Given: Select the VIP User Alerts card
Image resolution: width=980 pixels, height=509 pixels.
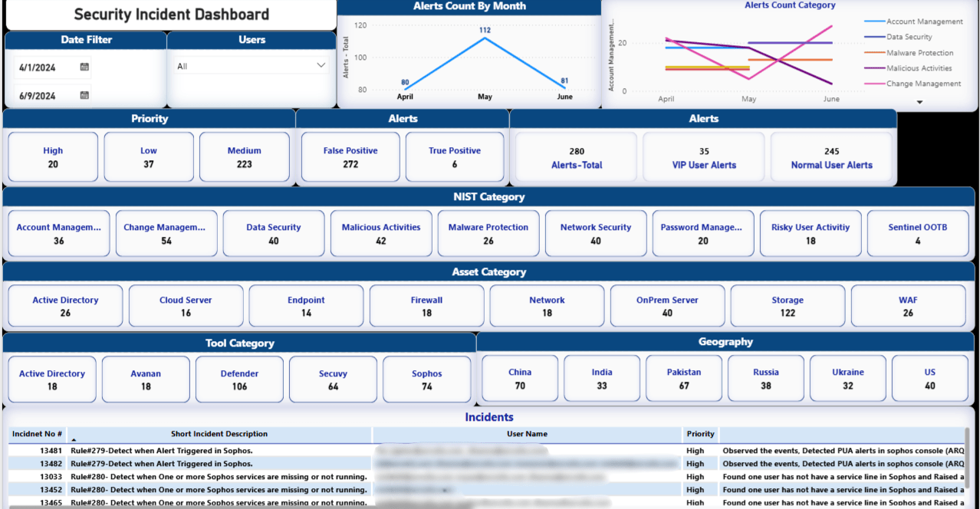Looking at the screenshot, I should click(x=704, y=157).
